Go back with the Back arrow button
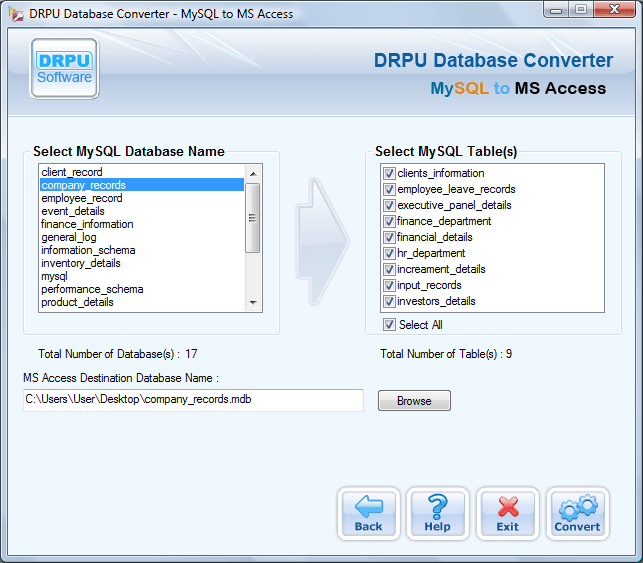643x563 pixels. (368, 513)
